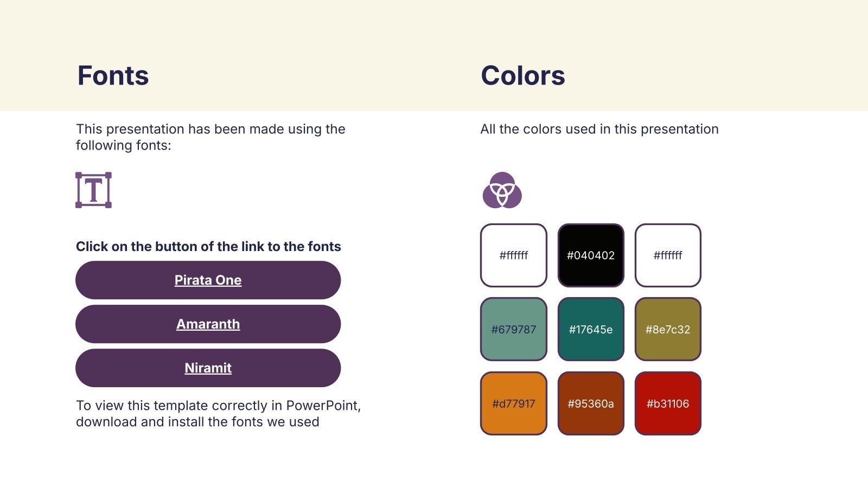Click the #ffffff swatch above the #679787 swatch
Viewport: 868px width, 488px height.
coord(513,255)
